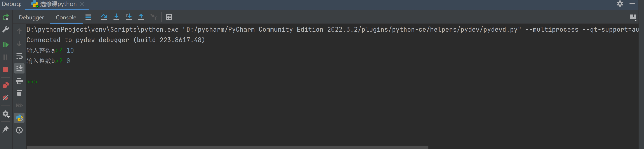This screenshot has width=644, height=149.
Task: Open debugger settings gear dropdown
Action: tap(6, 114)
